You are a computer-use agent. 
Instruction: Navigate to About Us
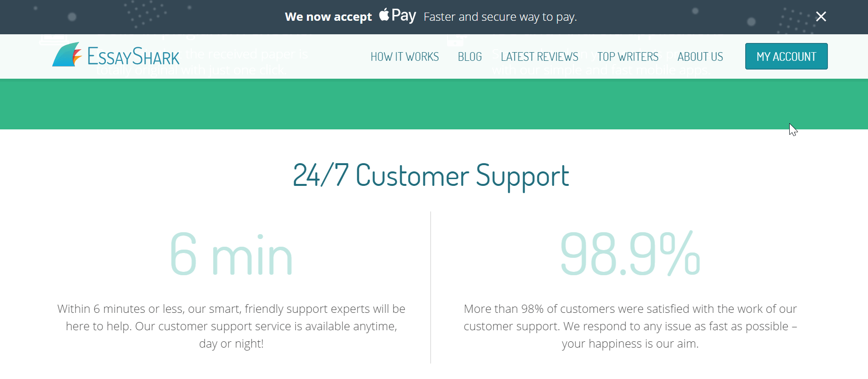pyautogui.click(x=700, y=56)
